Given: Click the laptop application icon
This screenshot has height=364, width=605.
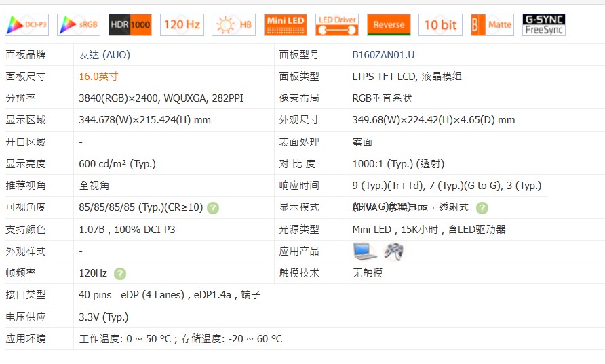Looking at the screenshot, I should tap(365, 251).
